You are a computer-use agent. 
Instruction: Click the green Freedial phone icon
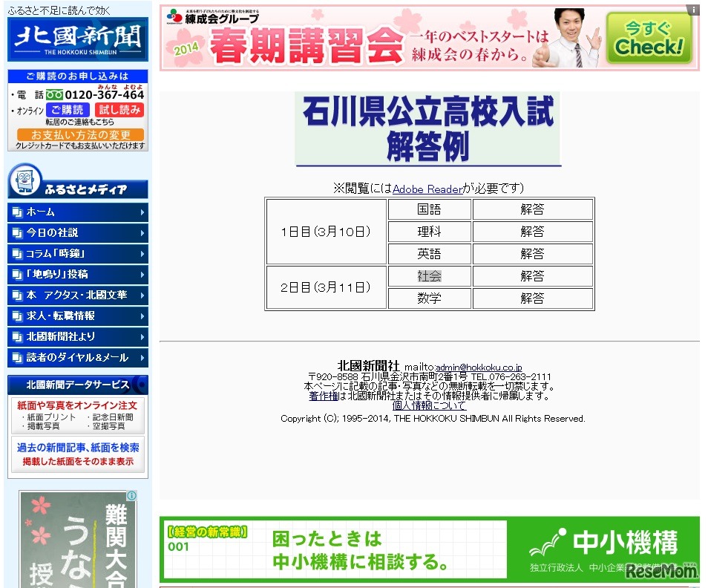(x=54, y=95)
